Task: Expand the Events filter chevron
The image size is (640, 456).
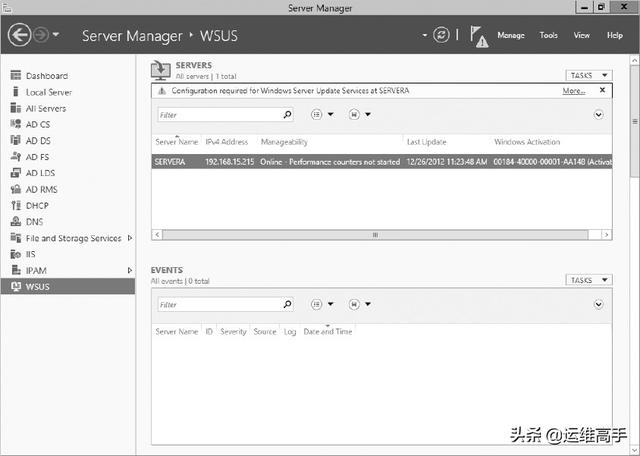Action: 598,304
